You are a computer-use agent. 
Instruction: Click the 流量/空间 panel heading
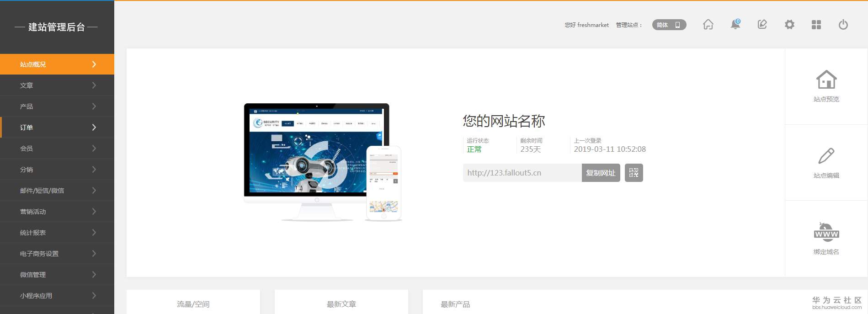click(x=193, y=304)
